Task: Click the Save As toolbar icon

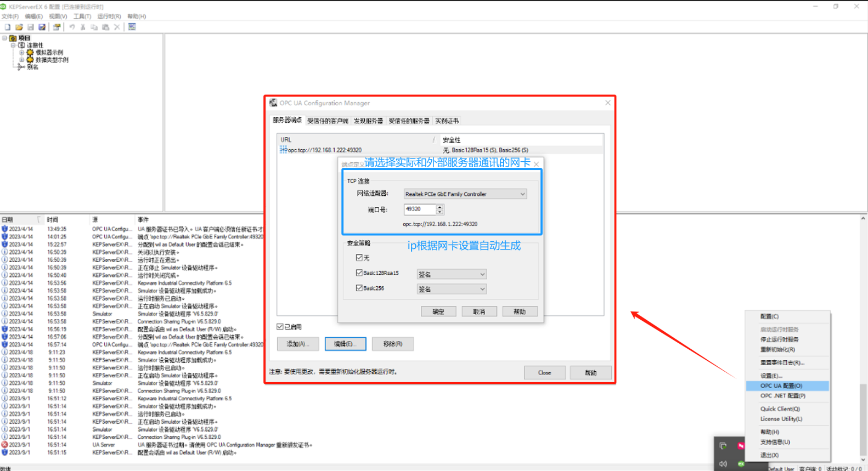Action: [x=42, y=27]
